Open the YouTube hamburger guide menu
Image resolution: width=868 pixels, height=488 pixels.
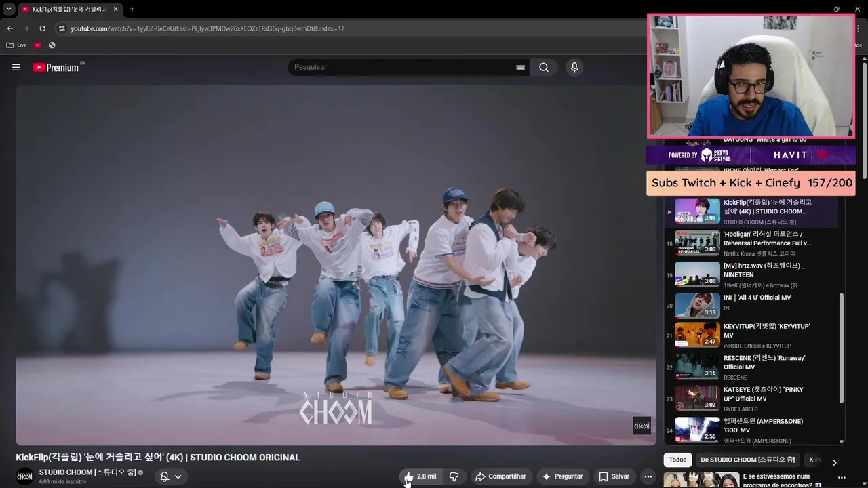[16, 67]
